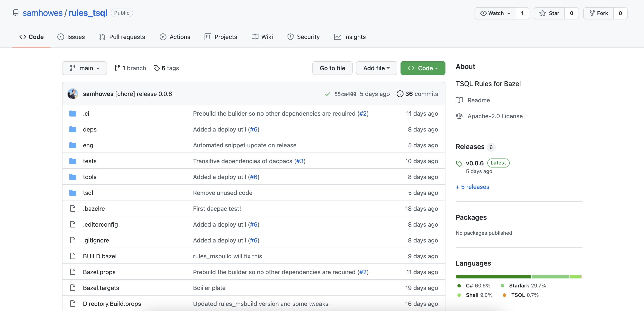Expand the Add file dropdown
Viewport: 644px width, 311px height.
376,68
